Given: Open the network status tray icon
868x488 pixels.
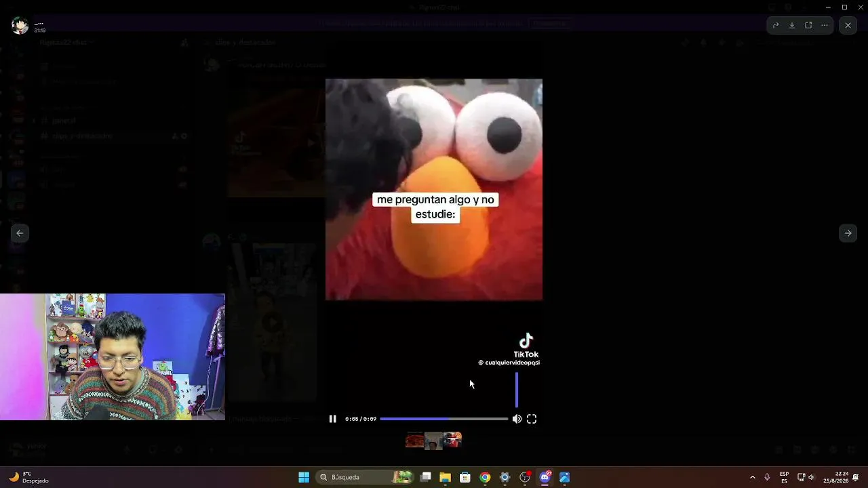Looking at the screenshot, I should tap(801, 477).
